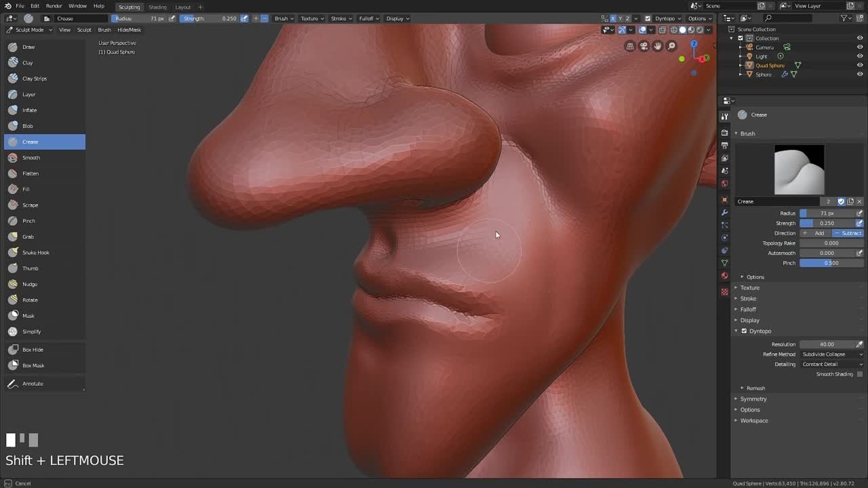Image resolution: width=868 pixels, height=488 pixels.
Task: Adjust the Pinch slider value
Action: click(x=832, y=262)
